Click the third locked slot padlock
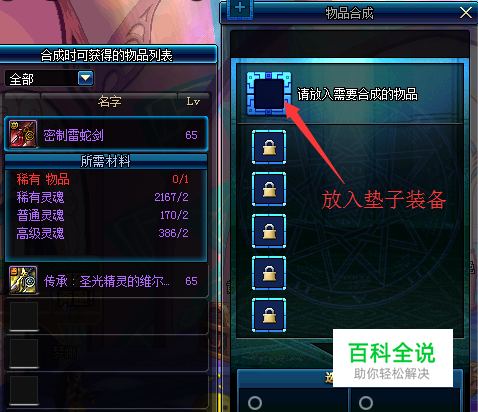 pyautogui.click(x=269, y=231)
